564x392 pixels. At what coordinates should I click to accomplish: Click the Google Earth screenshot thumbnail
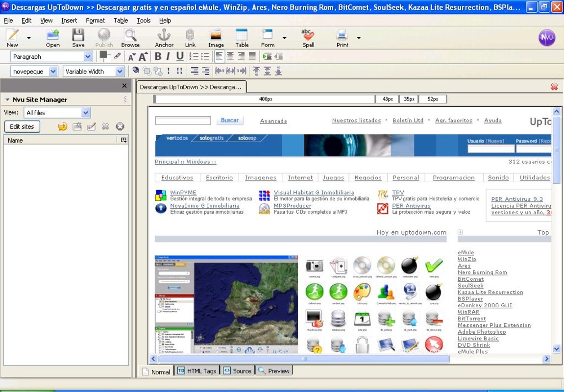226,305
